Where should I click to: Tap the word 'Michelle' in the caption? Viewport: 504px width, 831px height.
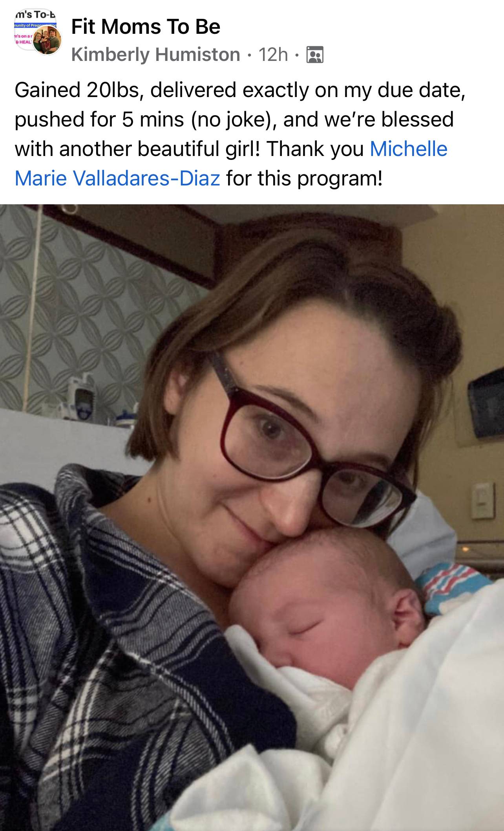pyautogui.click(x=409, y=149)
